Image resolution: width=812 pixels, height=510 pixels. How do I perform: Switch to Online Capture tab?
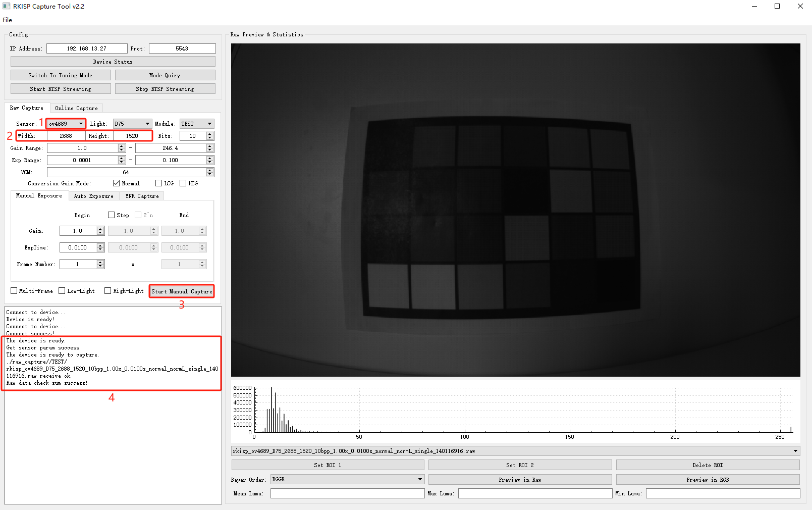[76, 108]
